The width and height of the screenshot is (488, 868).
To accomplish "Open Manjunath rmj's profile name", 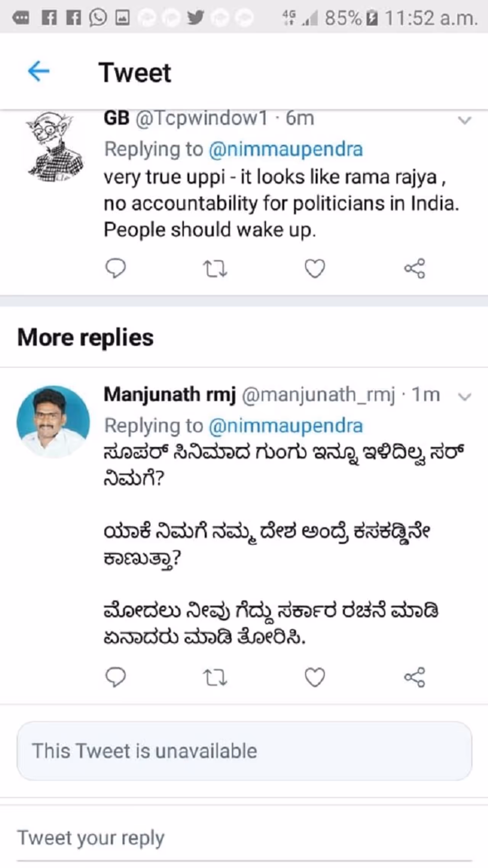I will coord(170,395).
